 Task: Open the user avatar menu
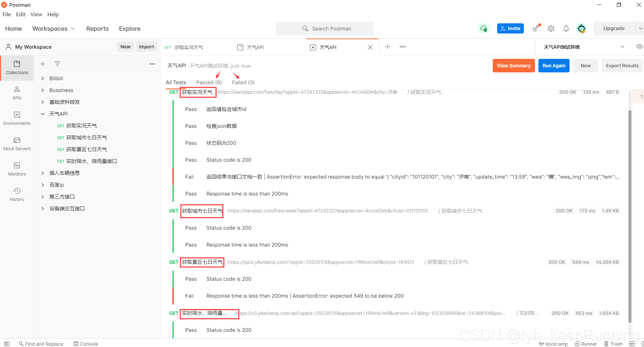click(581, 28)
